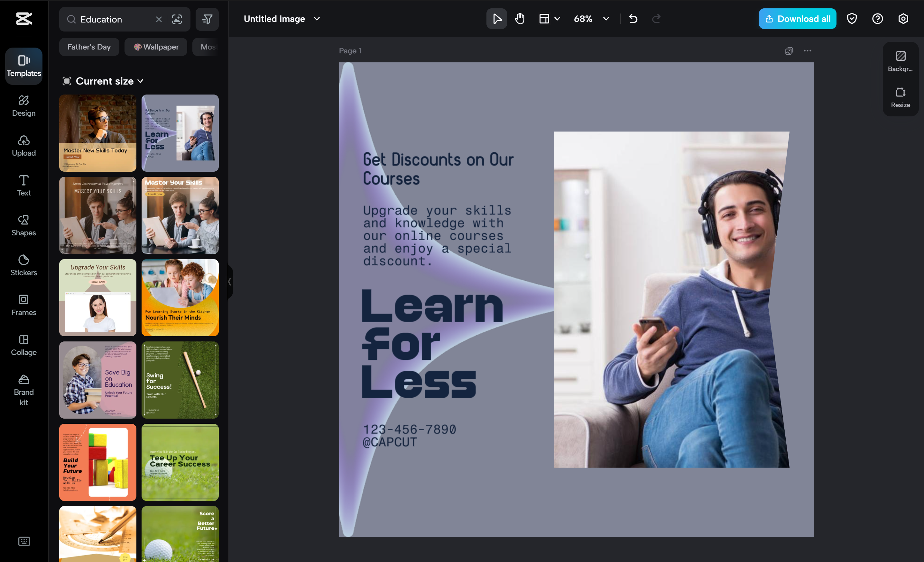Click the Download all button
924x562 pixels.
click(797, 19)
